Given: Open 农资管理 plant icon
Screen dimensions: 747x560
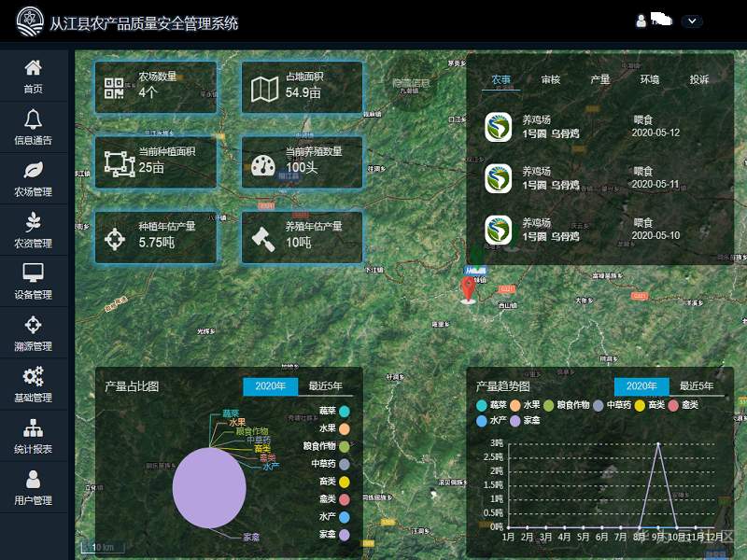Looking at the screenshot, I should click(33, 221).
